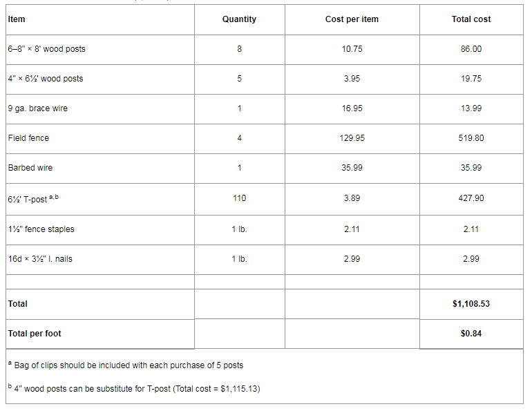Image resolution: width=532 pixels, height=411 pixels.
Task: Select the $1,108.53 grand total
Action: coord(471,304)
